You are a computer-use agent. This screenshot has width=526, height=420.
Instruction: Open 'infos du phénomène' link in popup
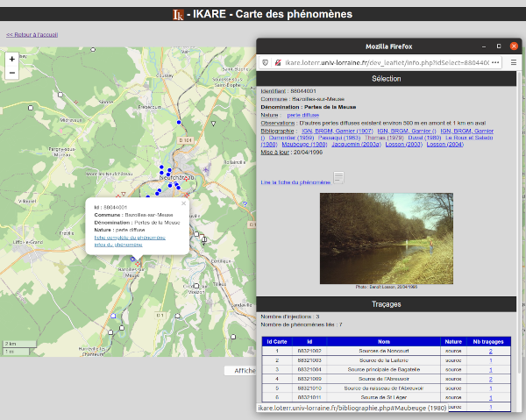click(117, 245)
